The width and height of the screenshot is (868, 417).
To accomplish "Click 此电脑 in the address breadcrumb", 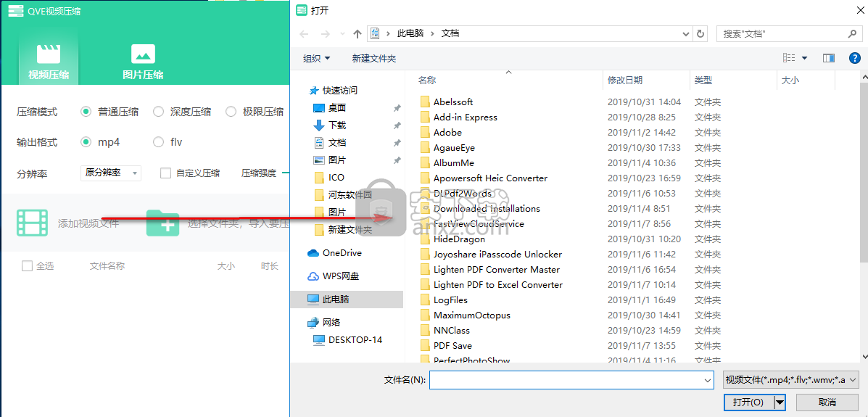I will pyautogui.click(x=410, y=33).
